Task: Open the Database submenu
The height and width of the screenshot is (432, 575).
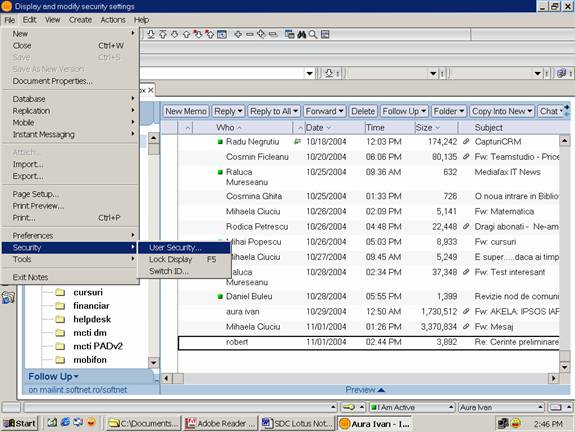Action: tap(70, 99)
